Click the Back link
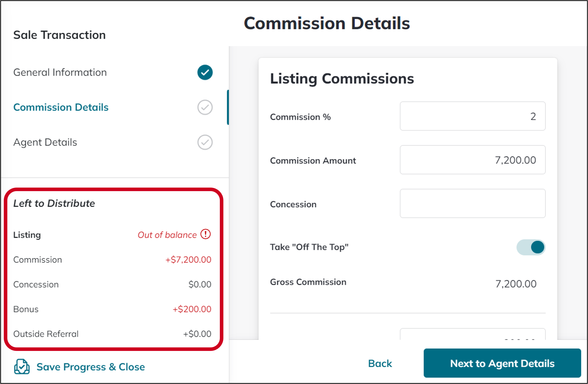Image resolution: width=588 pixels, height=384 pixels. tap(380, 363)
